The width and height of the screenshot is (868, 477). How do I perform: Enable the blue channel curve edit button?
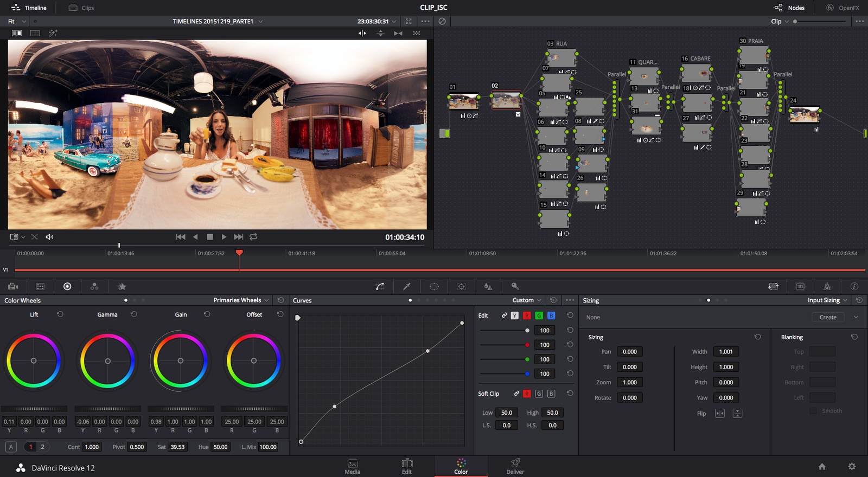[x=551, y=315]
